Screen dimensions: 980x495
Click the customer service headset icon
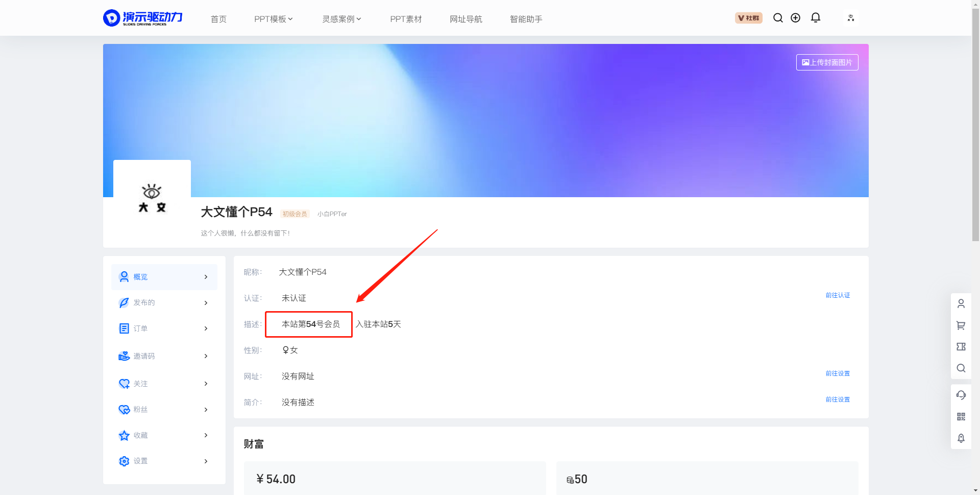(x=962, y=395)
